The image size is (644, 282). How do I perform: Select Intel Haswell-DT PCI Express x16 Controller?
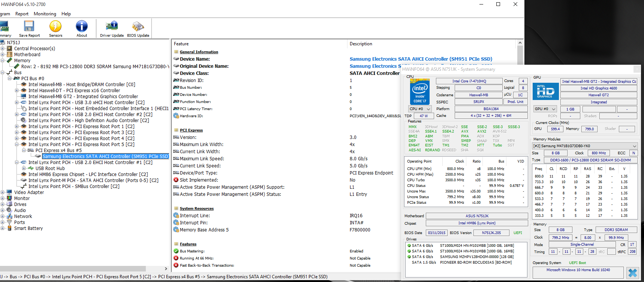coord(74,91)
